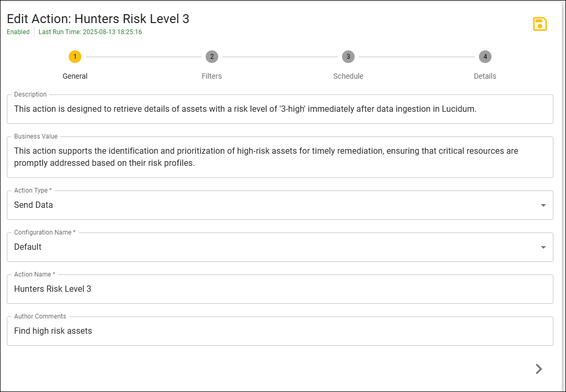Open the Filters step label
This screenshot has width=566, height=392.
(212, 76)
